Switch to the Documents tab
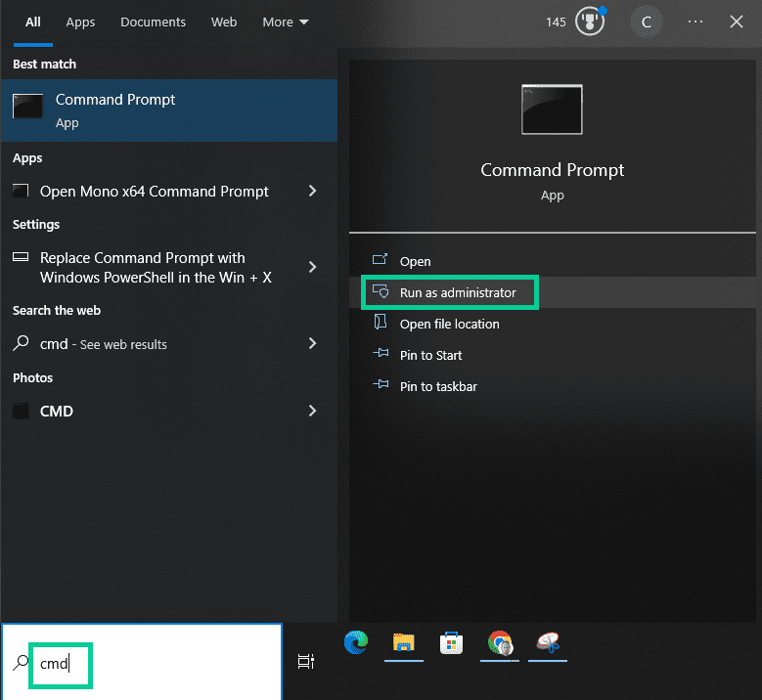This screenshot has width=762, height=700. [x=152, y=22]
